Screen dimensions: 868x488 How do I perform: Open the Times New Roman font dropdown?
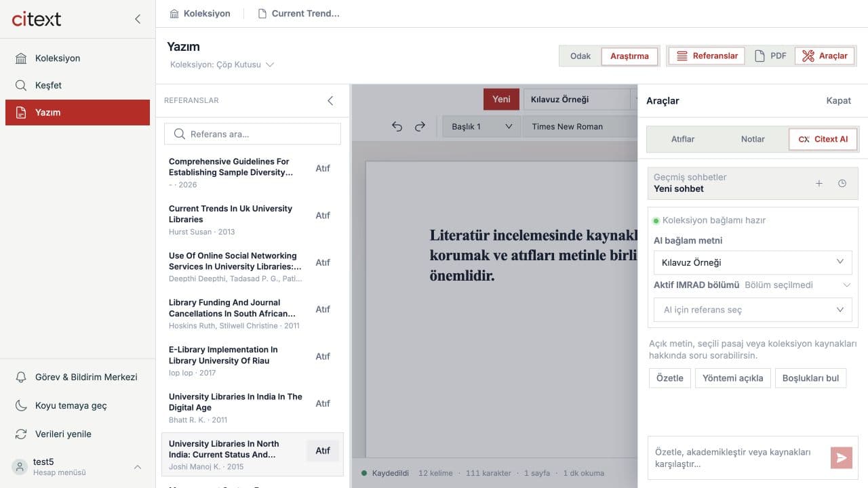click(580, 127)
